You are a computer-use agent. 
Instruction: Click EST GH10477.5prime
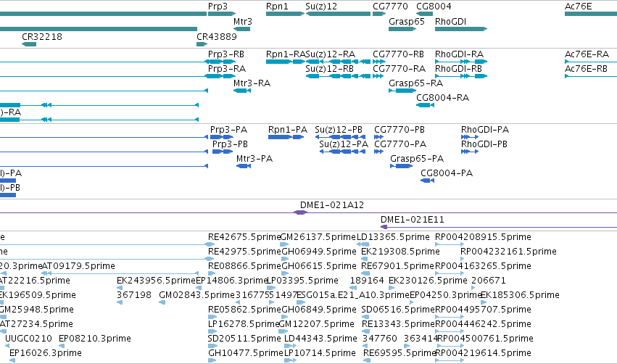click(245, 353)
